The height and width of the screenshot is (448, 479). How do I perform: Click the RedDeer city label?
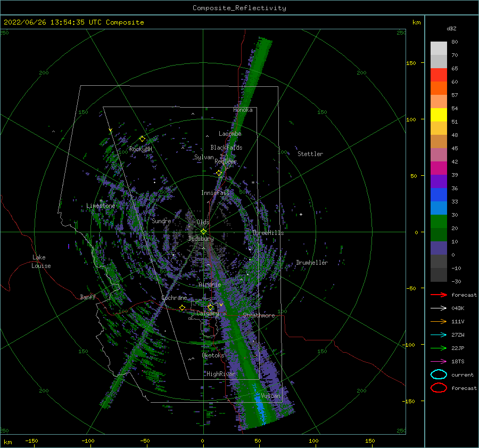[226, 161]
